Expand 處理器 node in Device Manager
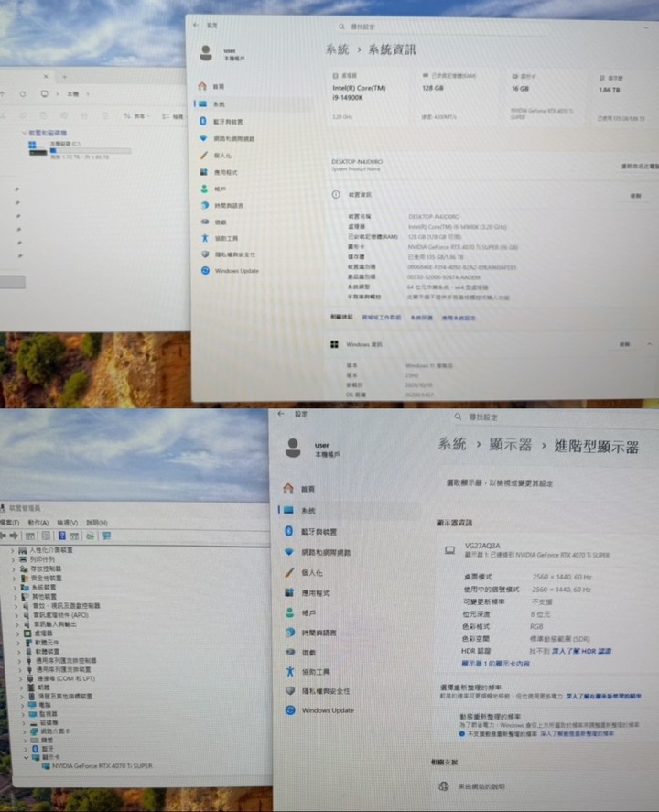 coord(18,633)
